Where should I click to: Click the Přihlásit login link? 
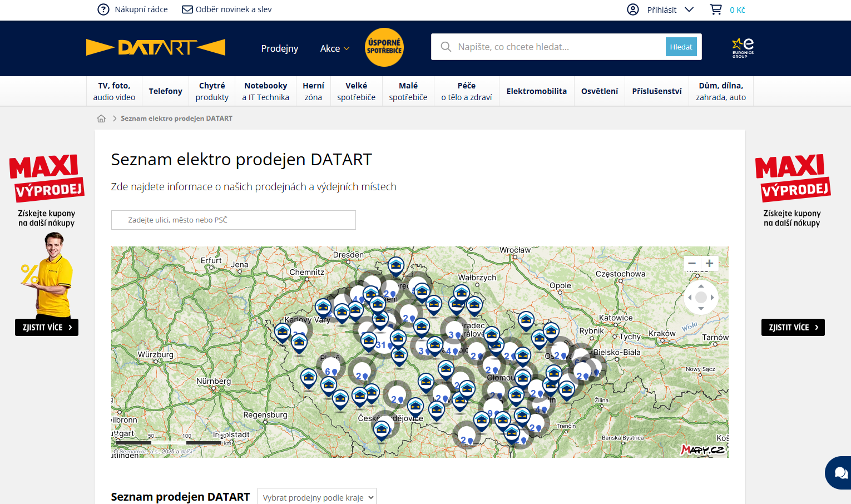point(662,9)
